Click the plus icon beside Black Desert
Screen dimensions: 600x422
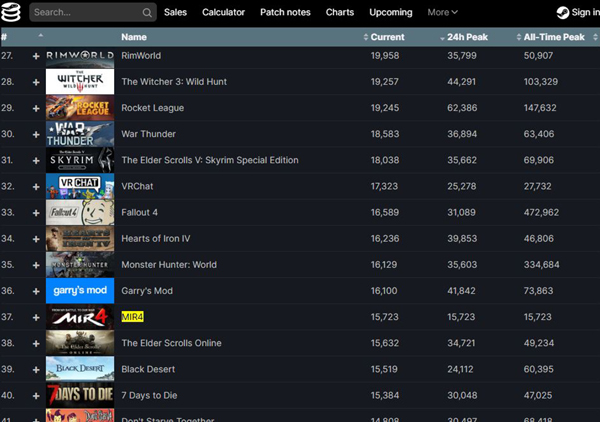(x=36, y=368)
